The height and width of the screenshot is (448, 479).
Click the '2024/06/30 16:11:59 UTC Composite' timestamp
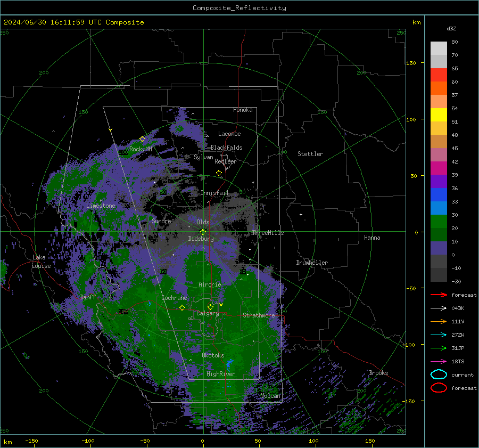pyautogui.click(x=73, y=22)
